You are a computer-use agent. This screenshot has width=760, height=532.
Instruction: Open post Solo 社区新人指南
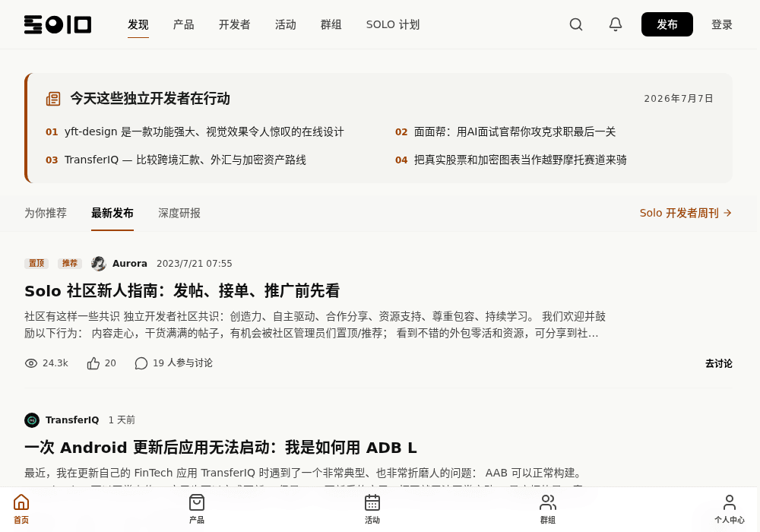tap(182, 291)
